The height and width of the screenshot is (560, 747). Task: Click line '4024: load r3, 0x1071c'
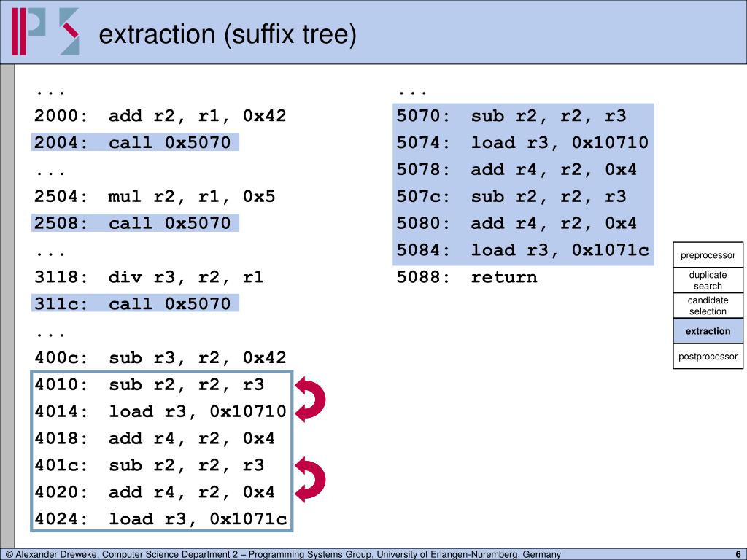160,518
